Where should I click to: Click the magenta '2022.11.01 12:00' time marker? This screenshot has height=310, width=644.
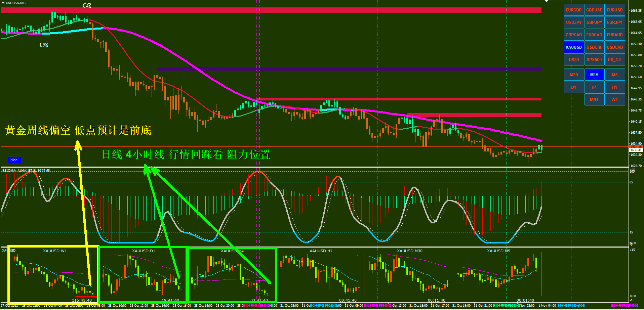coord(625,306)
